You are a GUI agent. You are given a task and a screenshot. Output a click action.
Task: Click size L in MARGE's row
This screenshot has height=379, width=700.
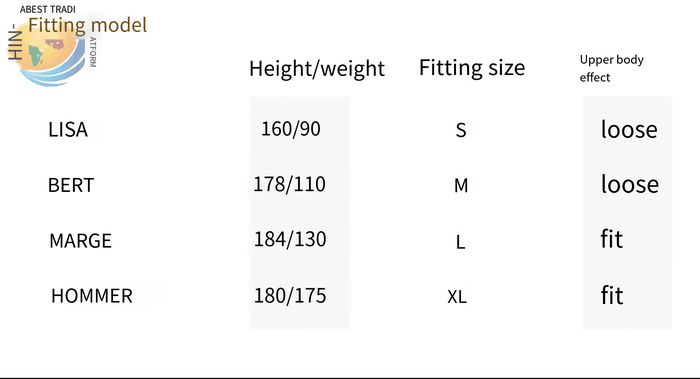point(461,242)
